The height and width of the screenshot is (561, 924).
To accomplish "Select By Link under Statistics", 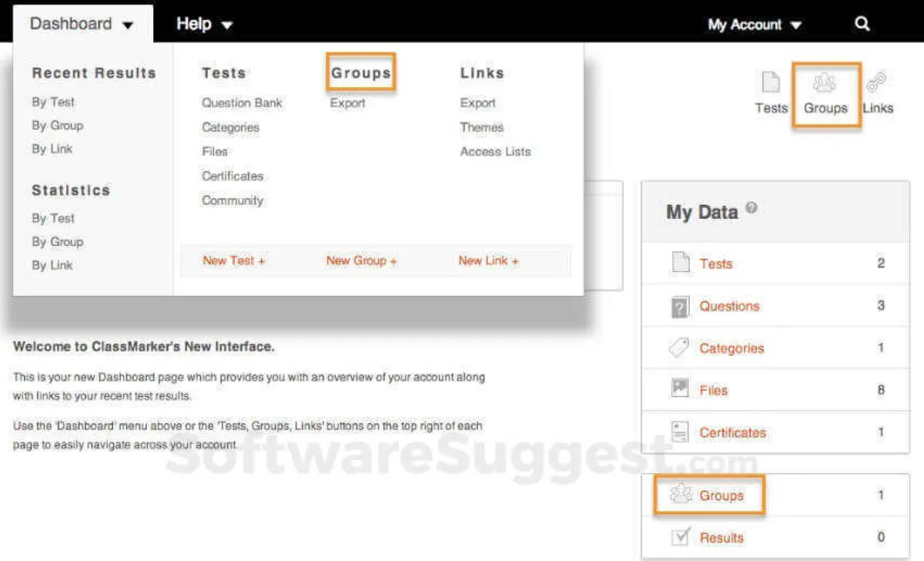I will 52,265.
